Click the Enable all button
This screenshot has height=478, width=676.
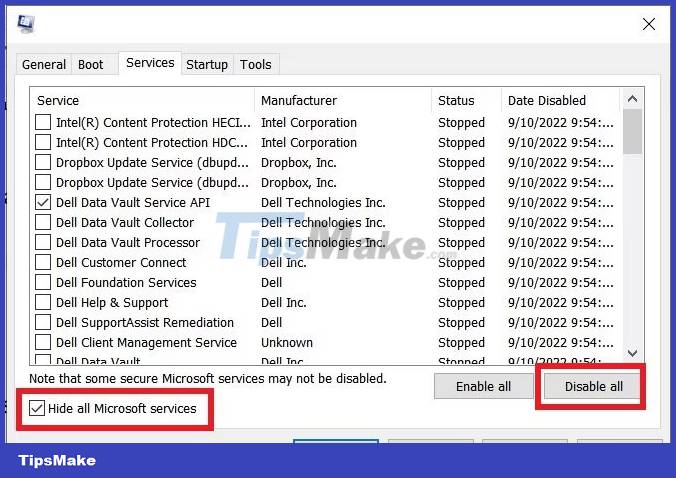(x=483, y=386)
